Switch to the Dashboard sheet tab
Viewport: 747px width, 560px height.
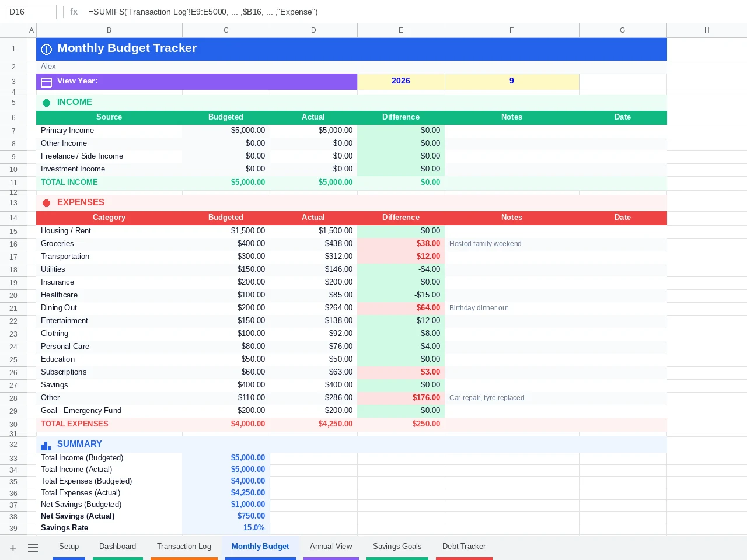(117, 547)
